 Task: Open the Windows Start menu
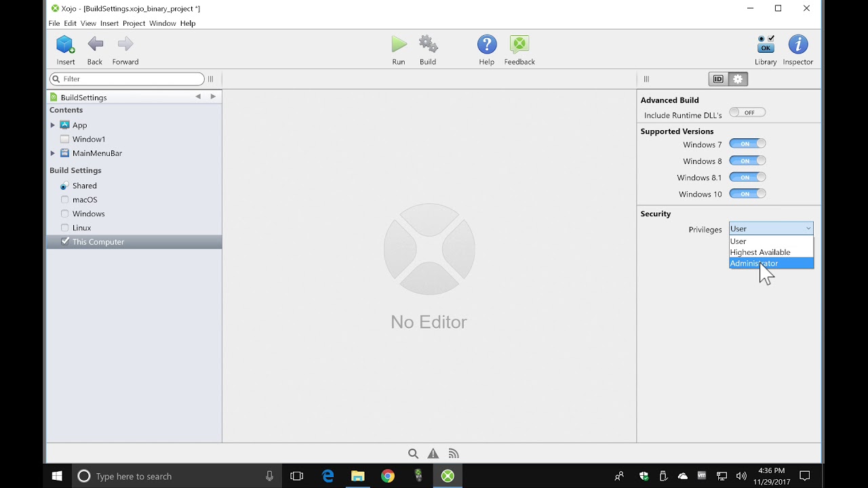(57, 476)
